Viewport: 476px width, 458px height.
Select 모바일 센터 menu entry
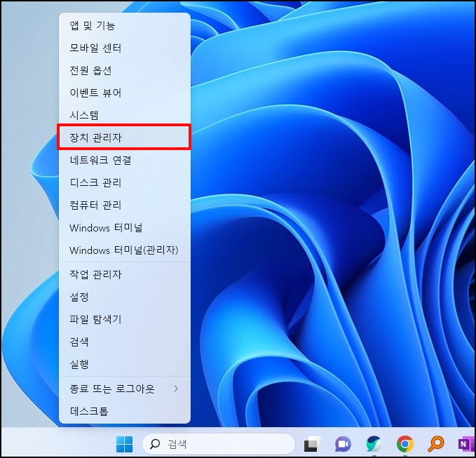[x=125, y=48]
